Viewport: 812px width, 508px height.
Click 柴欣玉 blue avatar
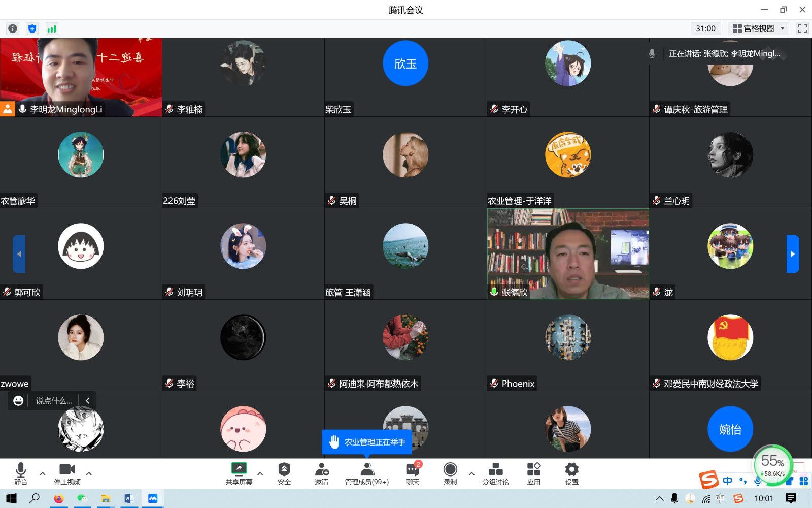[x=405, y=63]
